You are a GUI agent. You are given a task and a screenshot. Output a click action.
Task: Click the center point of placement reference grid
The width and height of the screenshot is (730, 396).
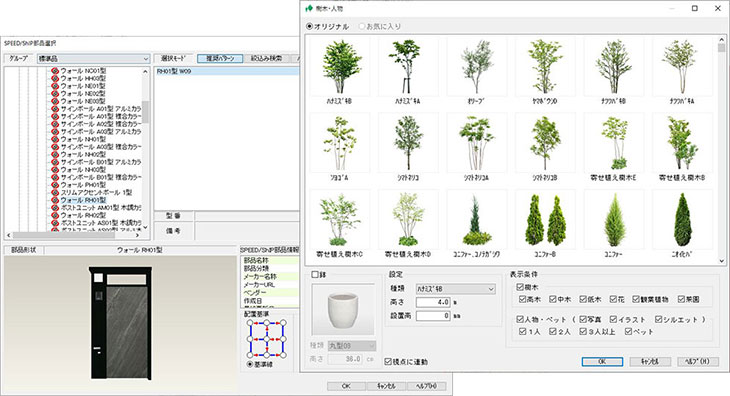[267, 339]
